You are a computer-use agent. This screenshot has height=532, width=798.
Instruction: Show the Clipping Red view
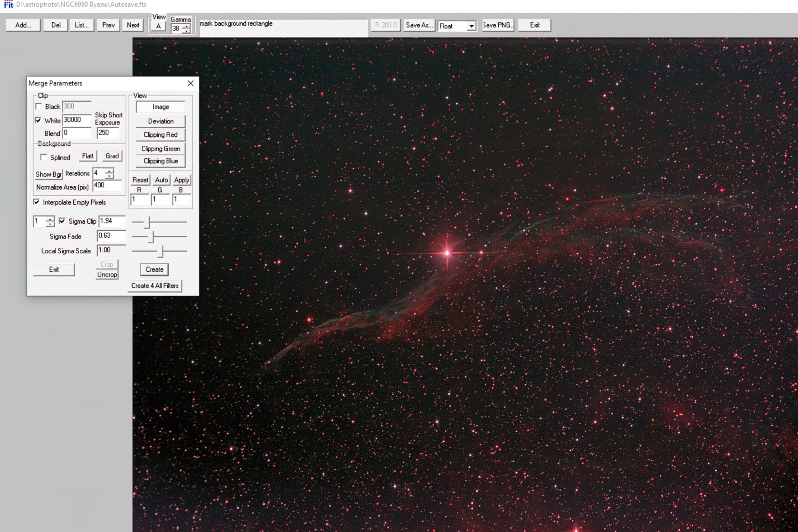click(x=161, y=135)
